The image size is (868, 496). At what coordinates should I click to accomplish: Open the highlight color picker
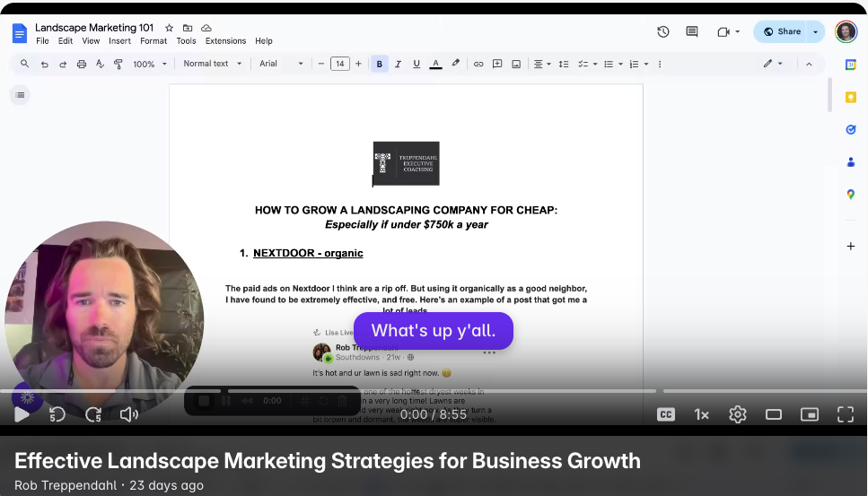(455, 64)
